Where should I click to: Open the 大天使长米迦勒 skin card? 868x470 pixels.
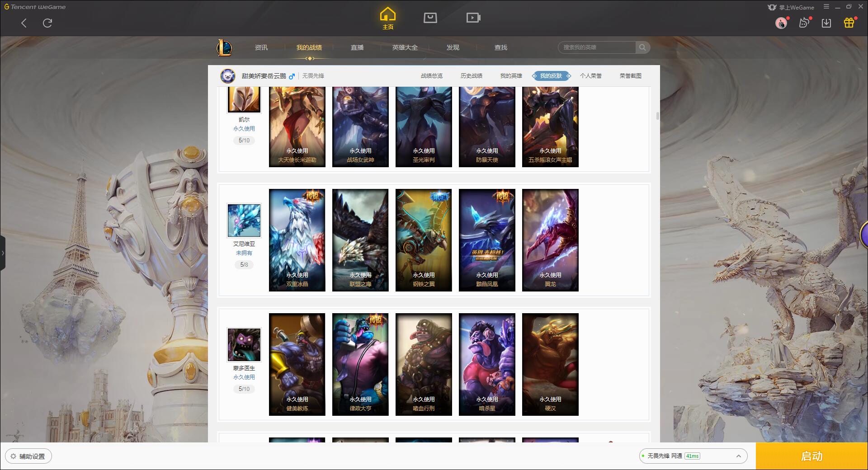pos(297,127)
